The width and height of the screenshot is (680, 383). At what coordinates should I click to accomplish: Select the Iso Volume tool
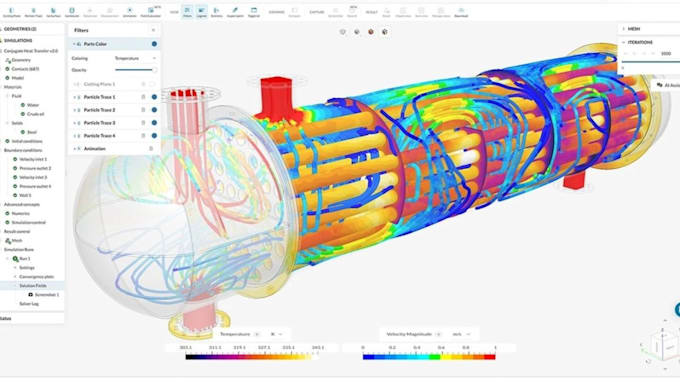[x=72, y=12]
